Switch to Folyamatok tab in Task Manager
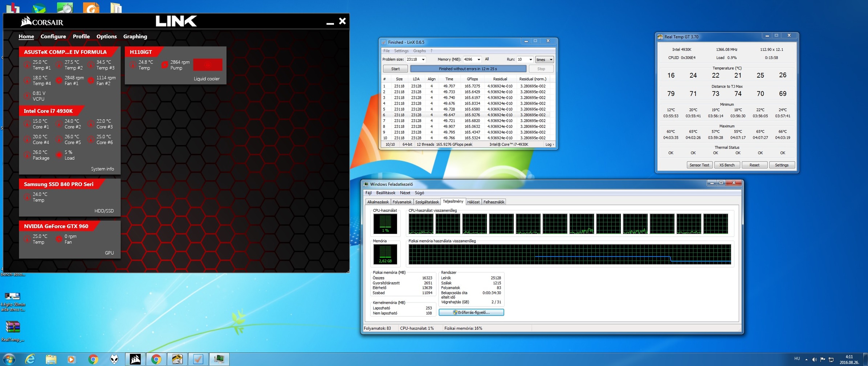The width and height of the screenshot is (868, 366). tap(402, 202)
